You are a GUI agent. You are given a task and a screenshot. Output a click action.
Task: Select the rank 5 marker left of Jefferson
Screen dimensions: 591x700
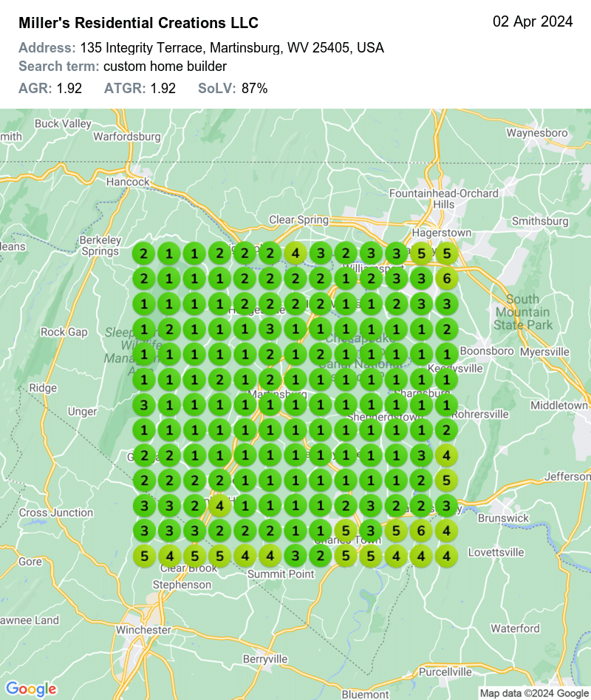click(445, 480)
